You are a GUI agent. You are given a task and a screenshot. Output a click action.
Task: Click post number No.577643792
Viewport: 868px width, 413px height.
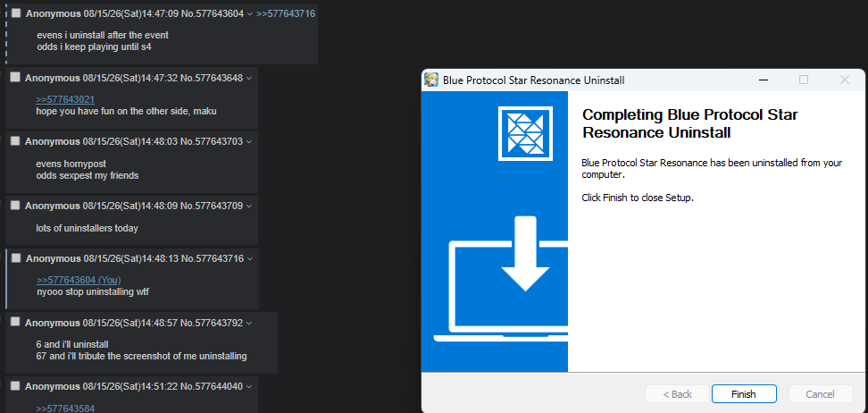click(212, 323)
